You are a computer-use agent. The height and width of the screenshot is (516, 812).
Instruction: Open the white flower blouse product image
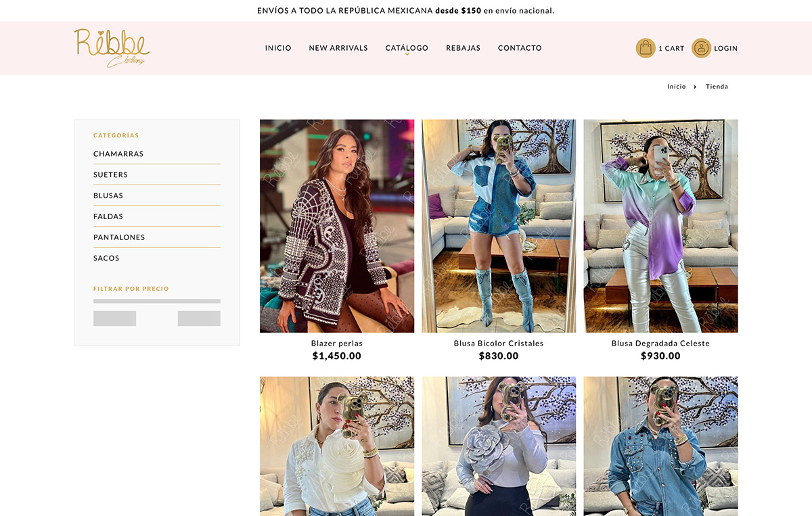[337, 446]
